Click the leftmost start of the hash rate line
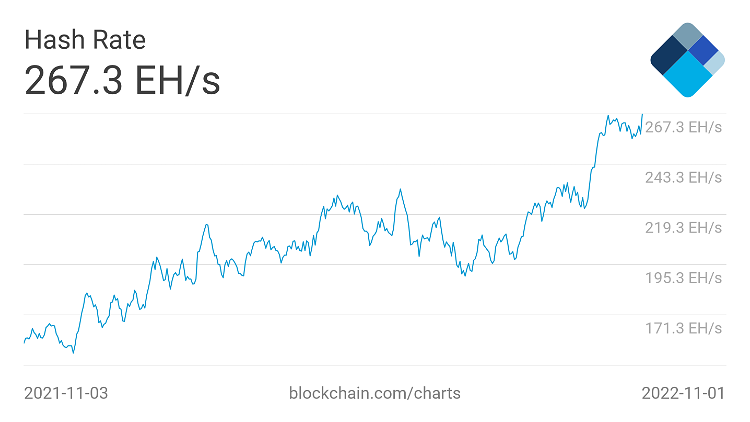750x422 pixels. coord(24,342)
